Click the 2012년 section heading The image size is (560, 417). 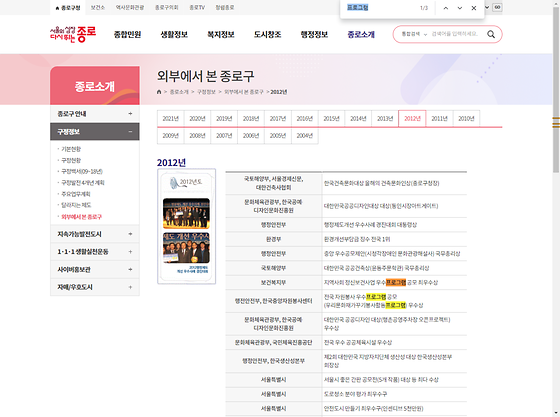[171, 162]
